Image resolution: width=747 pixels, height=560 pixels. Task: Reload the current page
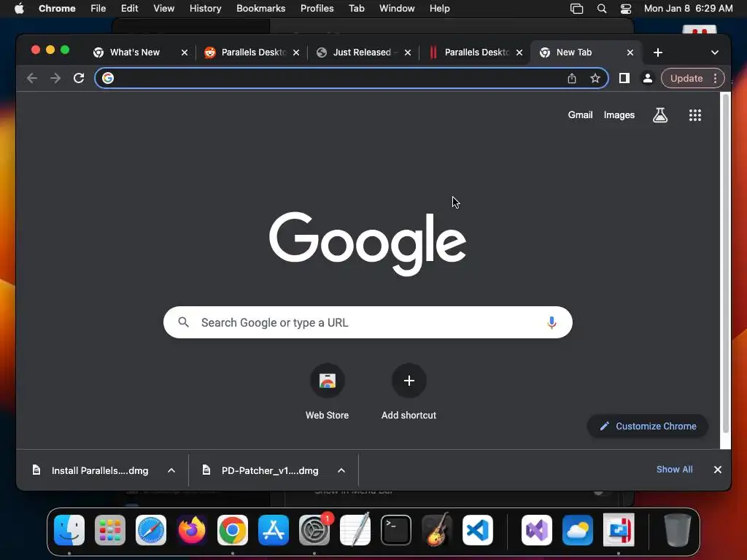click(x=79, y=78)
